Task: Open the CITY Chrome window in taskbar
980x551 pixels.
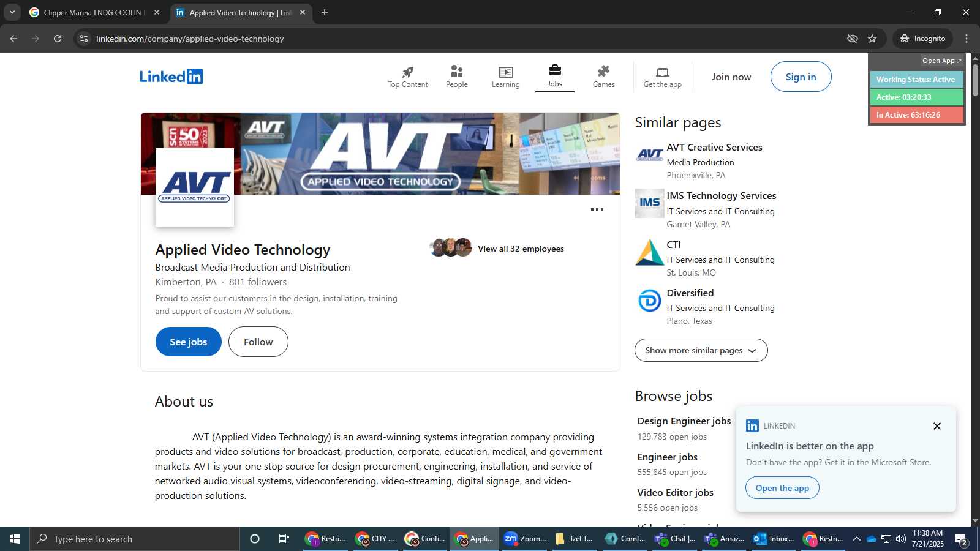Action: point(375,539)
